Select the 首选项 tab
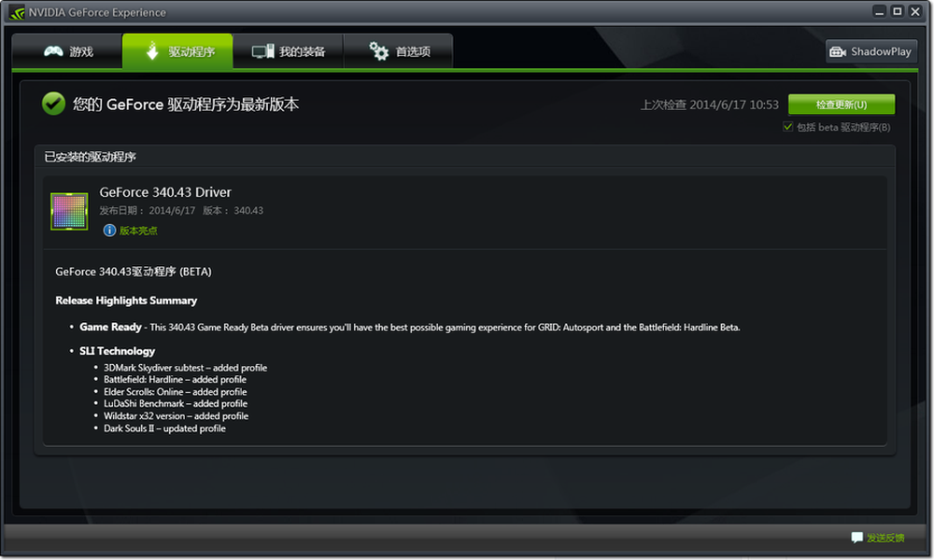This screenshot has width=934, height=560. pyautogui.click(x=399, y=51)
